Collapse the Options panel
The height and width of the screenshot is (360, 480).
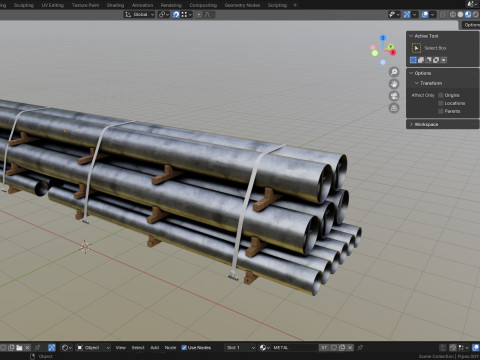point(411,73)
